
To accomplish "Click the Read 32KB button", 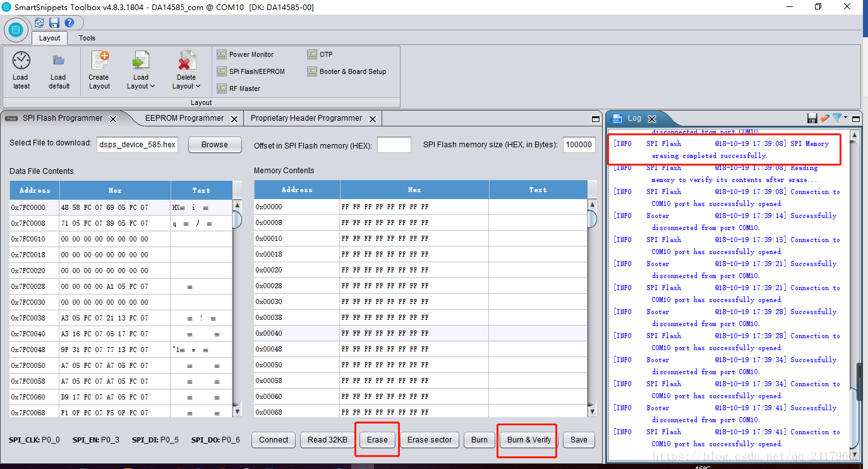I will [x=327, y=440].
